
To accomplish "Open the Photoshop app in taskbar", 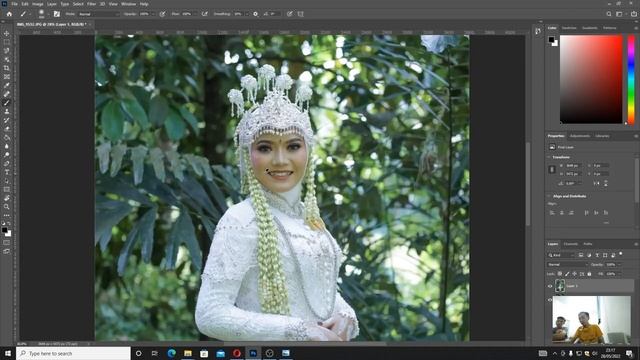I will click(253, 353).
